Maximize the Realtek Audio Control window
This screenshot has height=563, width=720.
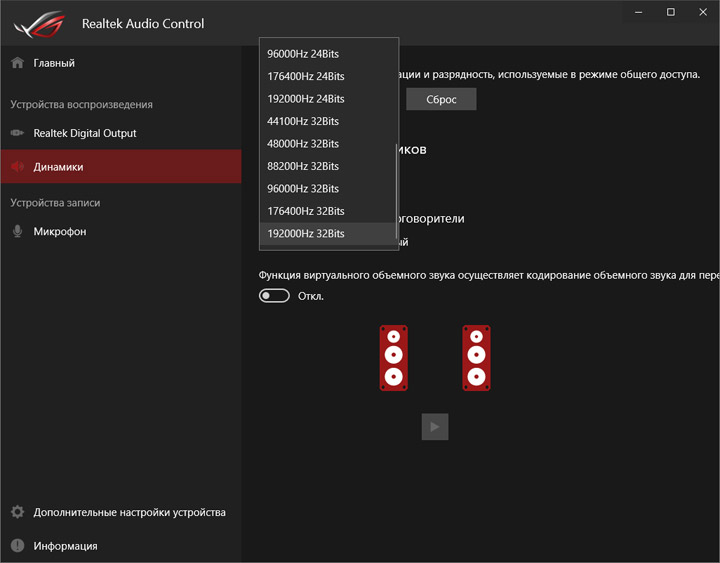click(x=670, y=12)
